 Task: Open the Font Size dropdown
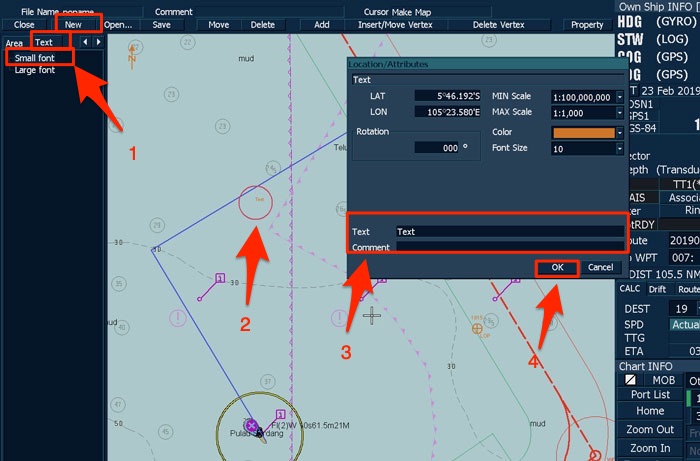click(x=620, y=149)
